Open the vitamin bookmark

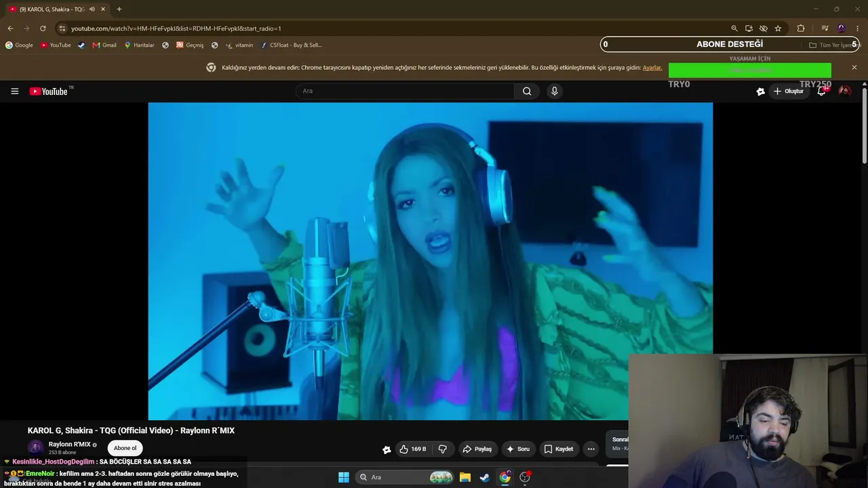pos(239,45)
